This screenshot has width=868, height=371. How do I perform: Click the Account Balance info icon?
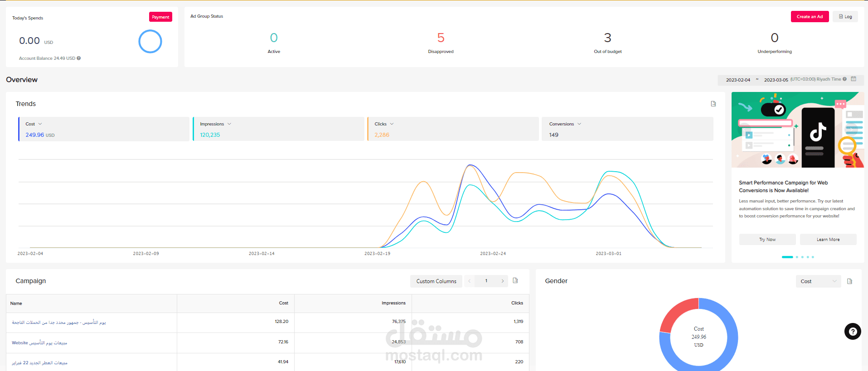[x=79, y=58]
